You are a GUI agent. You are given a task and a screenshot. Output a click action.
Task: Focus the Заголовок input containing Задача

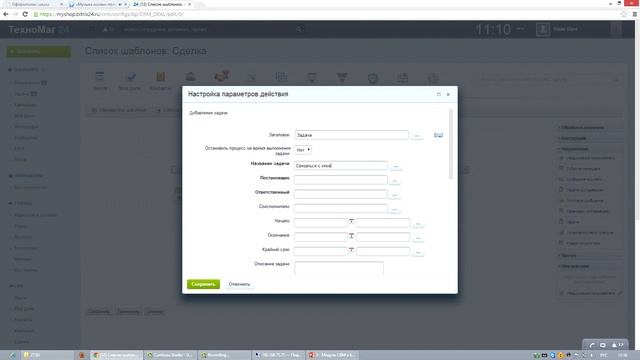point(351,135)
